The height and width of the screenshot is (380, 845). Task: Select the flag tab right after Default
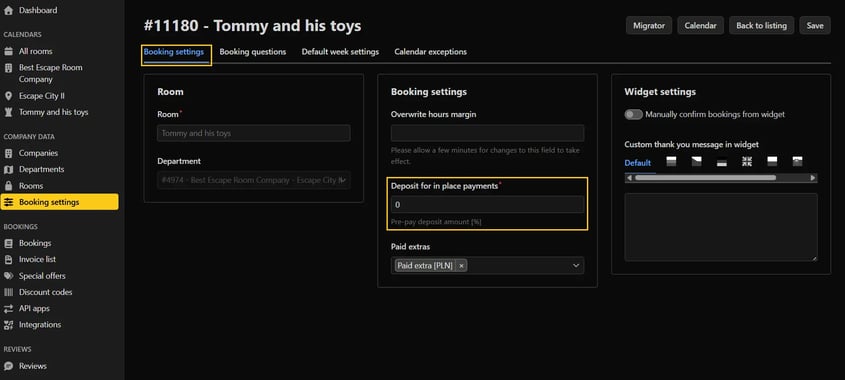pyautogui.click(x=671, y=161)
